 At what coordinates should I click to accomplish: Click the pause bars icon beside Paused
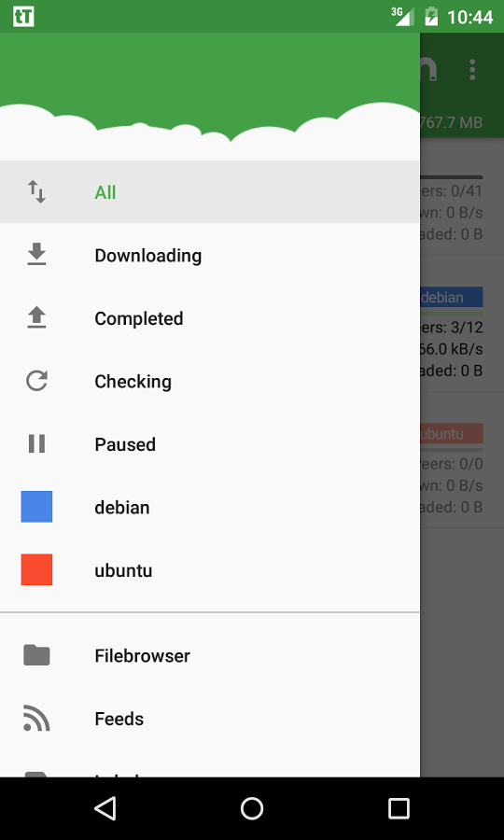(37, 443)
